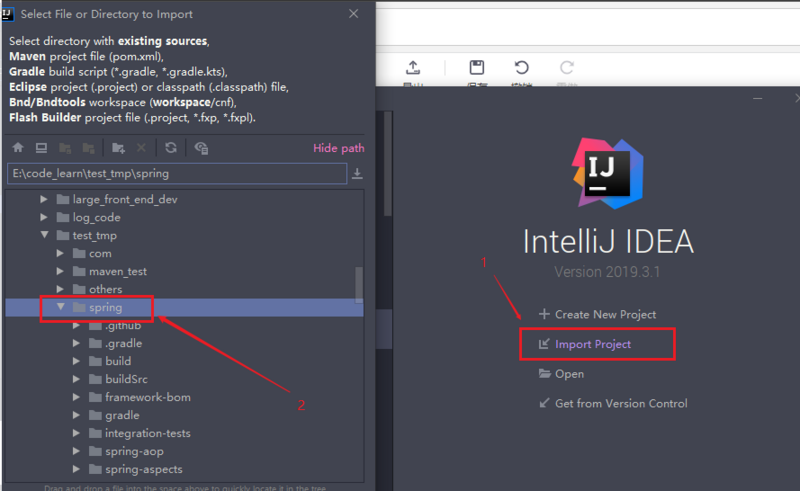Viewport: 800px width, 491px height.
Task: Expand the others folder
Action: [60, 289]
